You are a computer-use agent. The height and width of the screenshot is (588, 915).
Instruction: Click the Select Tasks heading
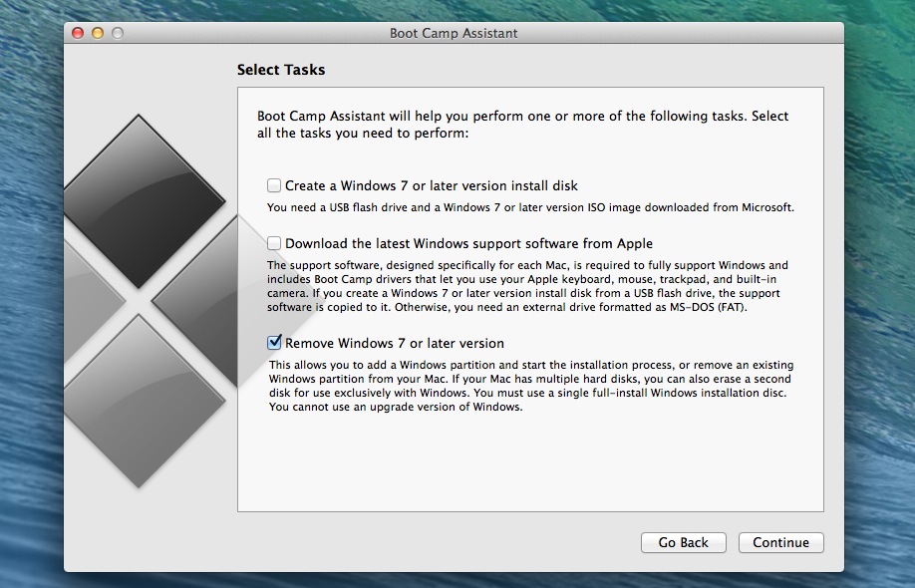click(x=281, y=70)
